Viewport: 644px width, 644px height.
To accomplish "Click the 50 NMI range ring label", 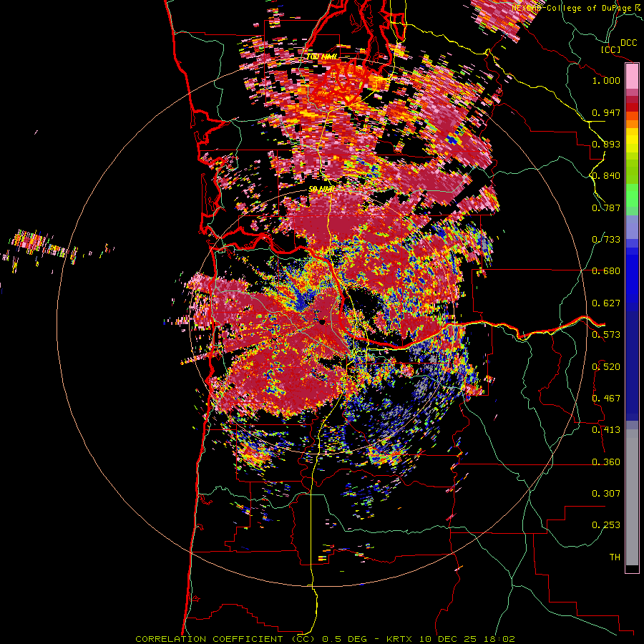I will point(321,190).
